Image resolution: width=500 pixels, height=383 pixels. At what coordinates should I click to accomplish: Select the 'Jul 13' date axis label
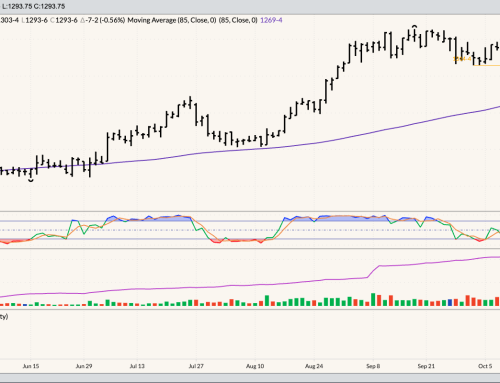137,366
